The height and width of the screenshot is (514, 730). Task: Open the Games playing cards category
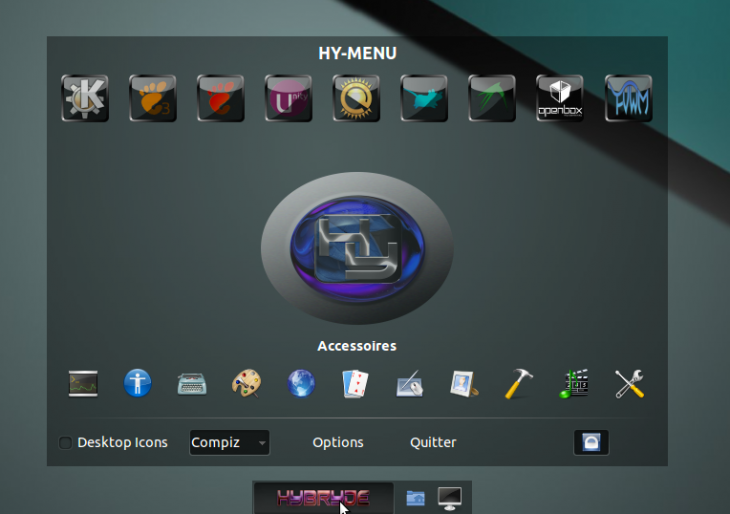pos(356,383)
